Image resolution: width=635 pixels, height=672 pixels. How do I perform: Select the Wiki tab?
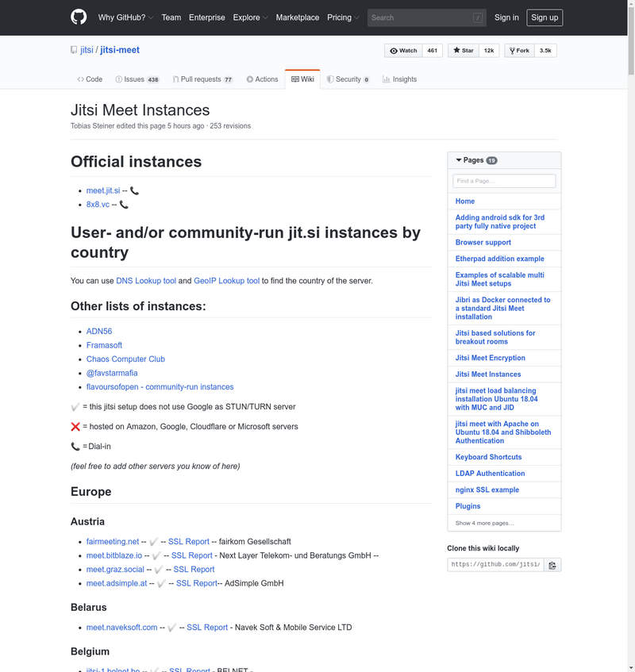(x=302, y=79)
